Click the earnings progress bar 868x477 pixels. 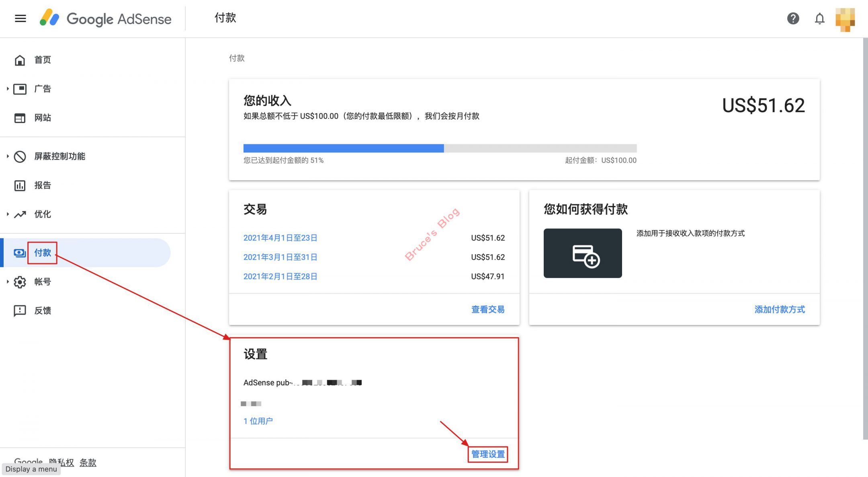440,148
